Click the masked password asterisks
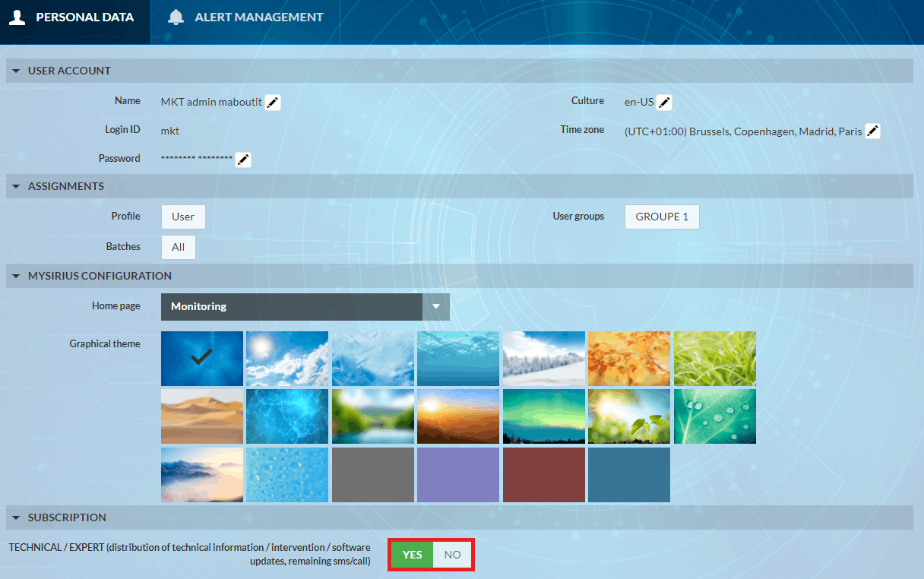 tap(197, 158)
